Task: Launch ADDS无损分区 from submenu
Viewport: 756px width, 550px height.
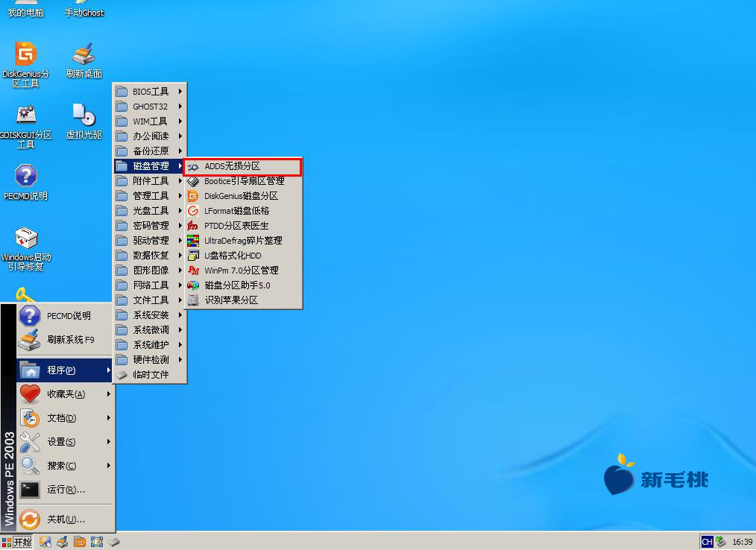Action: (x=243, y=166)
